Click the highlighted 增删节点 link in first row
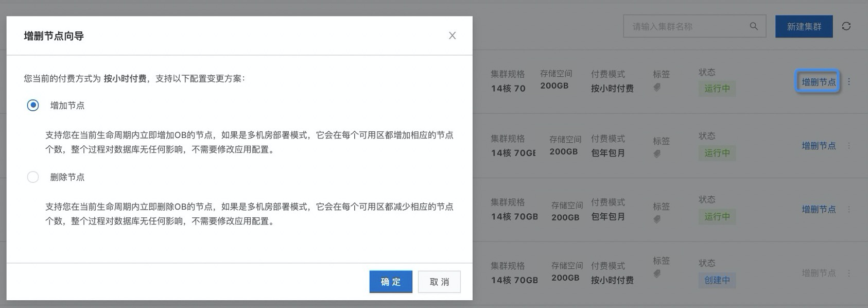Viewport: 868px width, 308px height. tap(818, 82)
